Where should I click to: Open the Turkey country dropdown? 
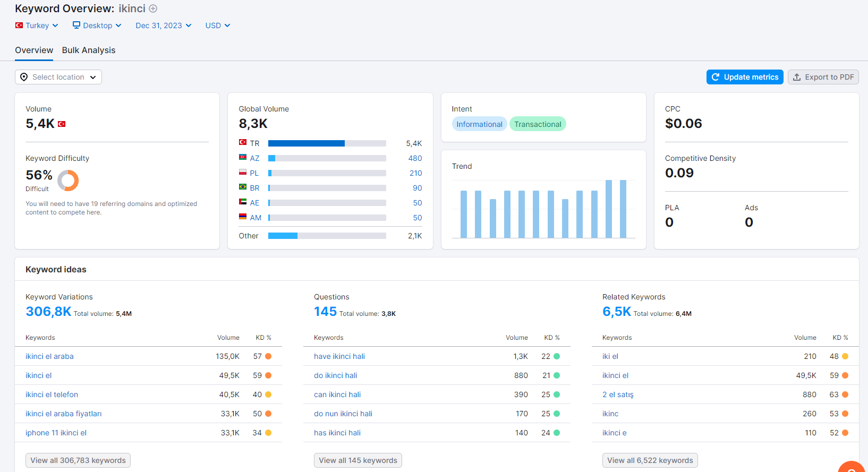click(37, 25)
